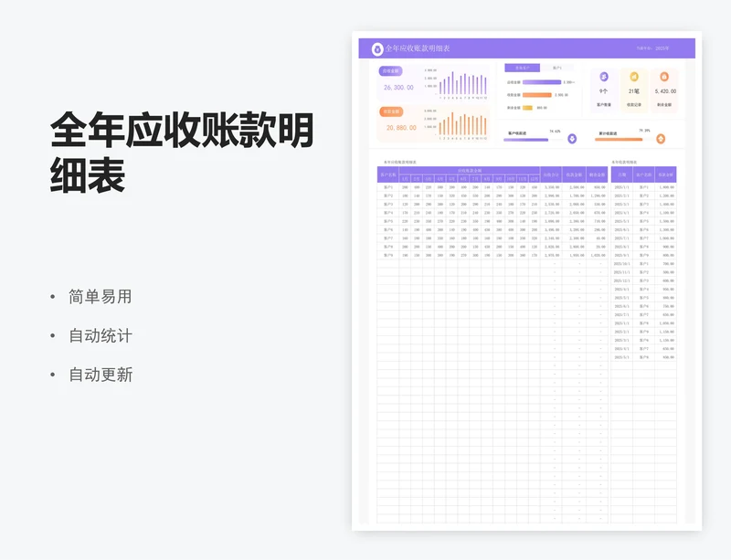Click the yellow remaining amount horizontal bar
The width and height of the screenshot is (731, 560).
(527, 108)
